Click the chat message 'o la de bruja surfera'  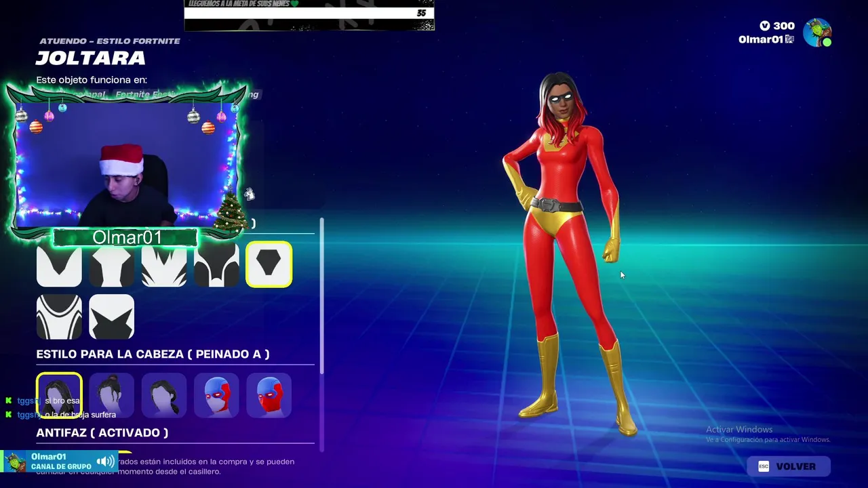tap(80, 415)
